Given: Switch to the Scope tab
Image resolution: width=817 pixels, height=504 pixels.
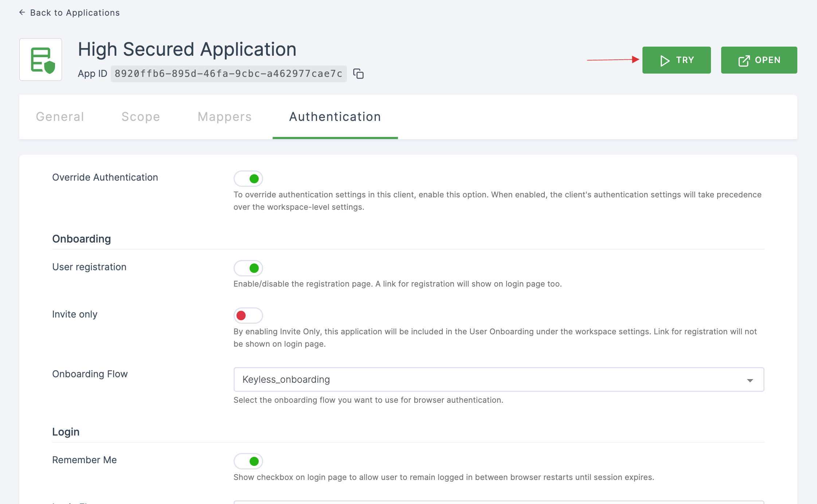Looking at the screenshot, I should tap(140, 117).
